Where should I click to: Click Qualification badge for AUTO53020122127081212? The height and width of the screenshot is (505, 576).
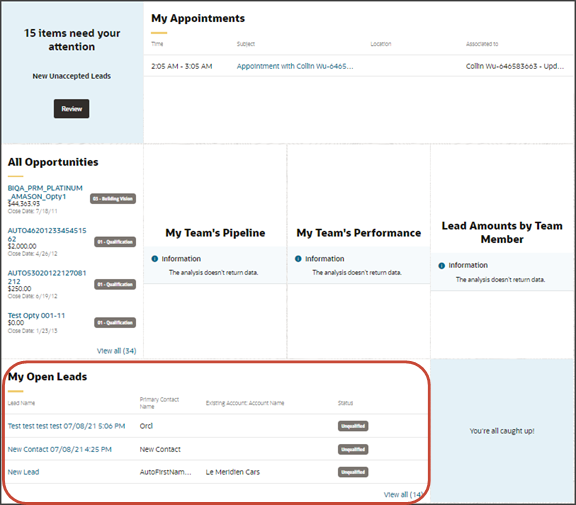[x=115, y=284]
